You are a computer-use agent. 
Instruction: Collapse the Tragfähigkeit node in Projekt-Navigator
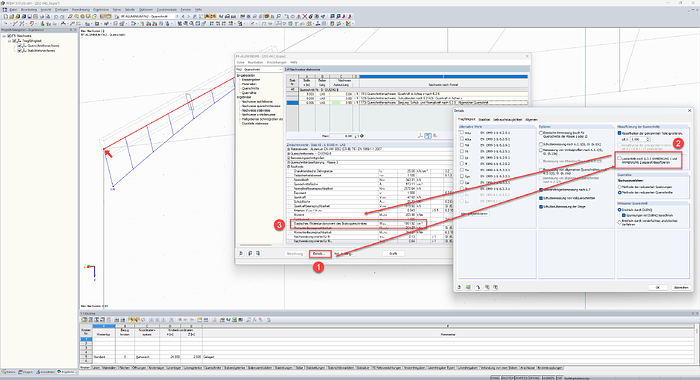pyautogui.click(x=9, y=41)
